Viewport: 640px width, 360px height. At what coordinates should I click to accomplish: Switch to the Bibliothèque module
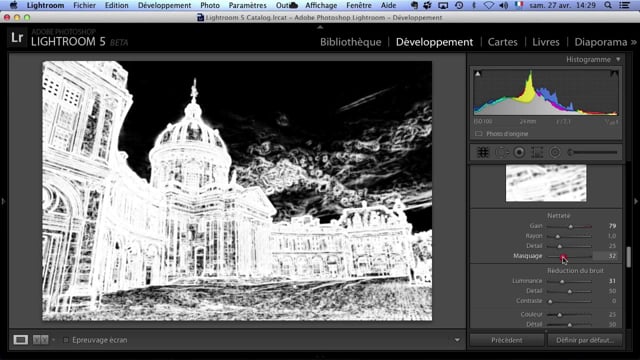(x=350, y=42)
